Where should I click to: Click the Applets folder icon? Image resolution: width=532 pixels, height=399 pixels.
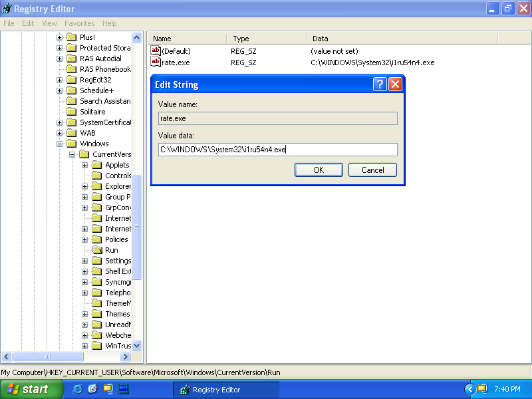click(97, 165)
